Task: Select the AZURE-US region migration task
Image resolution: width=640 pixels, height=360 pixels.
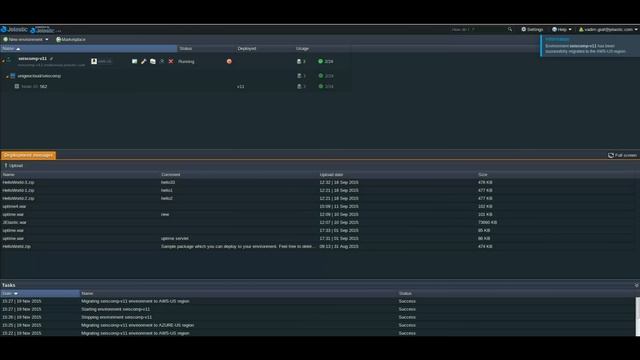Action: (x=318, y=325)
